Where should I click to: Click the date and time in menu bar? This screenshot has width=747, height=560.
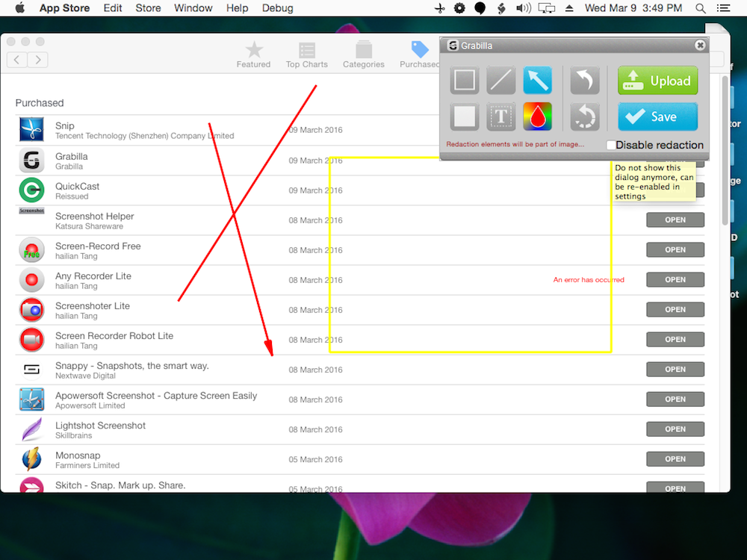[x=633, y=8]
